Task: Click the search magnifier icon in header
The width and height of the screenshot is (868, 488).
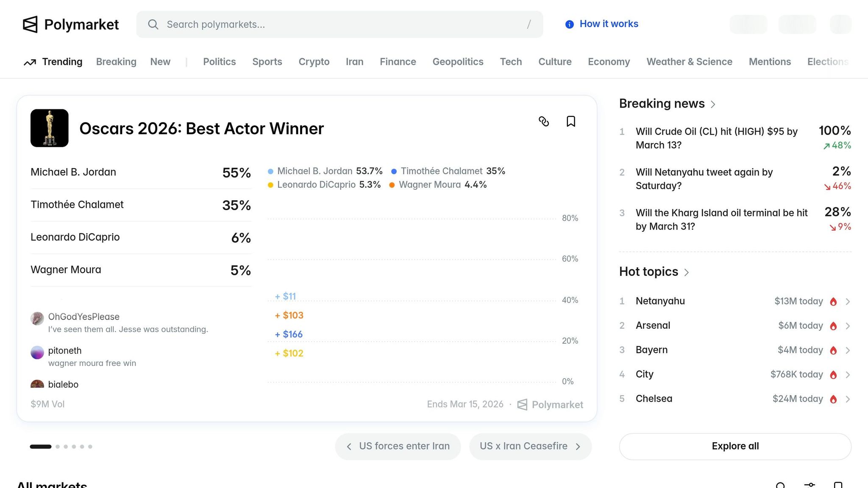Action: (x=153, y=25)
